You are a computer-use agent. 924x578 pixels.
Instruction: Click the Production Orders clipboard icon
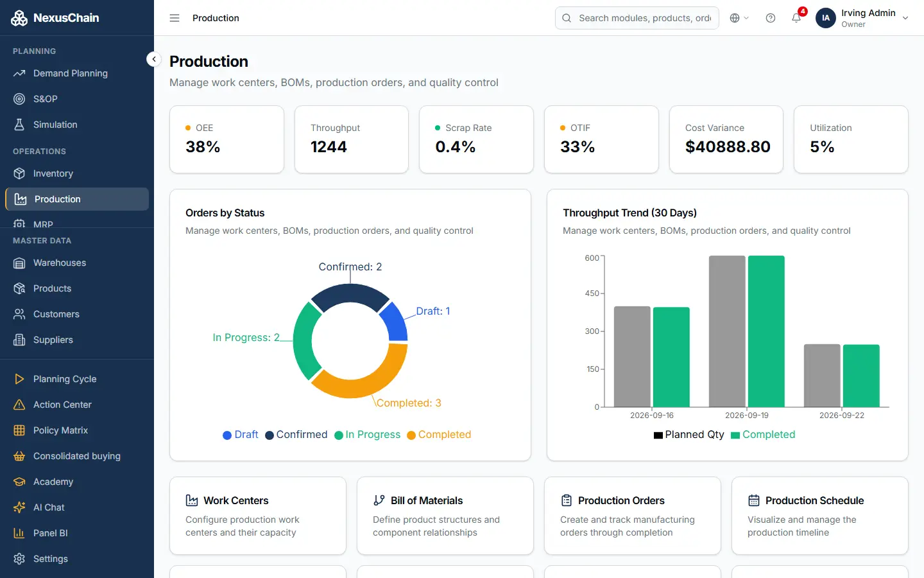(x=567, y=500)
